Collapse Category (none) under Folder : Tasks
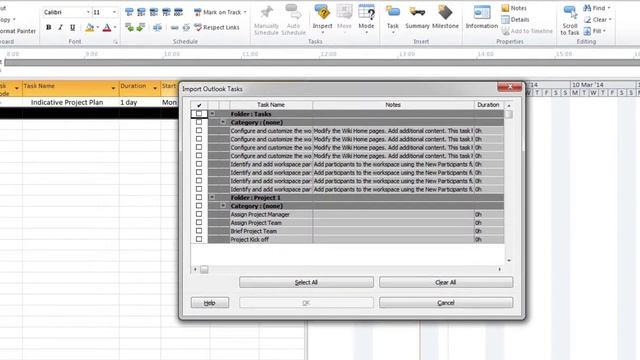 [223, 122]
